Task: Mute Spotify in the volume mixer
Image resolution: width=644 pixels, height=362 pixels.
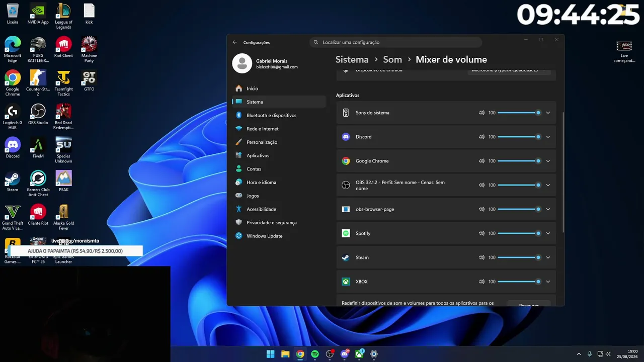Action: (481, 233)
